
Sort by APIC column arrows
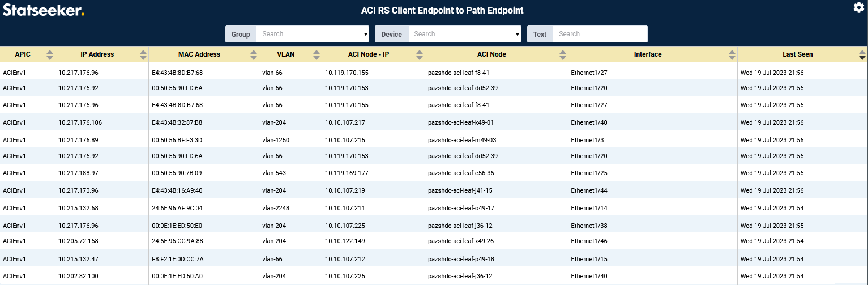pos(50,54)
